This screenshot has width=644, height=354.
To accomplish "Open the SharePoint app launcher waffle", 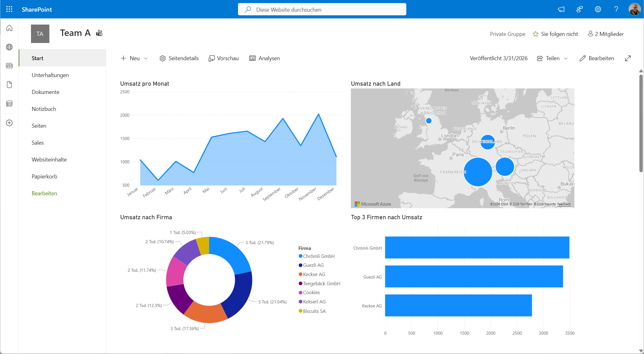I will coord(9,9).
